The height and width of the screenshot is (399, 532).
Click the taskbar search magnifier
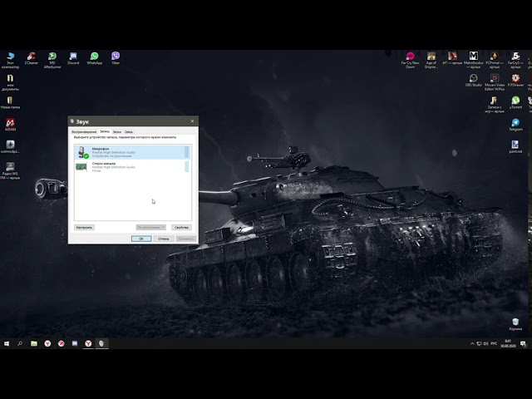pyautogui.click(x=20, y=343)
